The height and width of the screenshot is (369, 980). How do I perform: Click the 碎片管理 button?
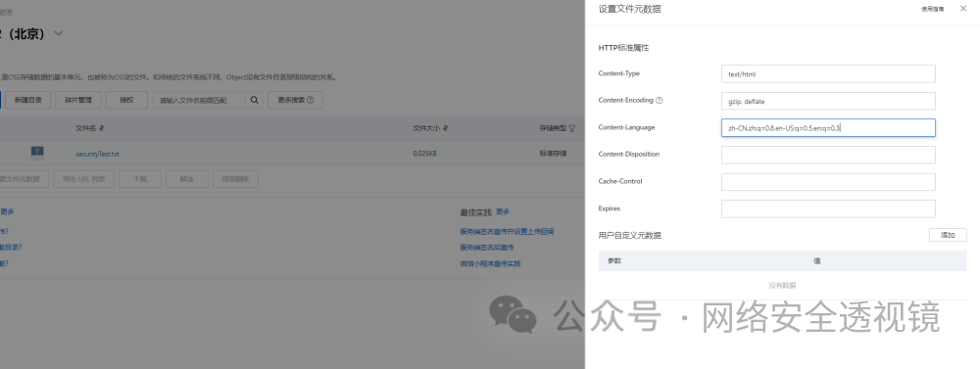[x=78, y=100]
